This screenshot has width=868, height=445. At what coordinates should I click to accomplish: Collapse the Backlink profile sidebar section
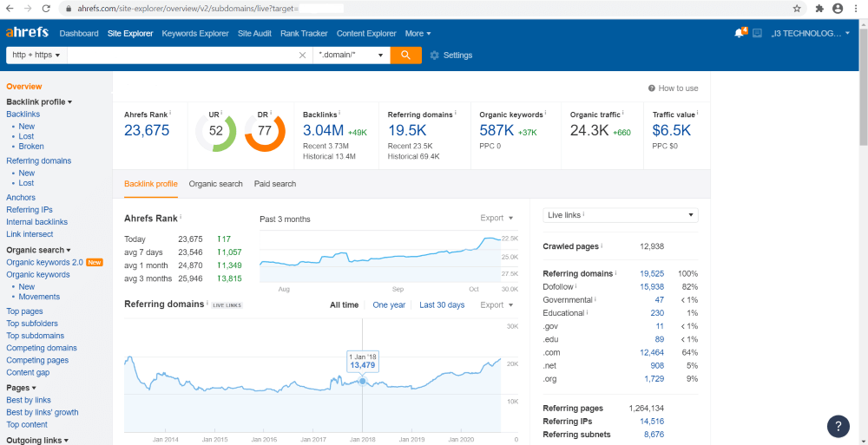coord(39,102)
